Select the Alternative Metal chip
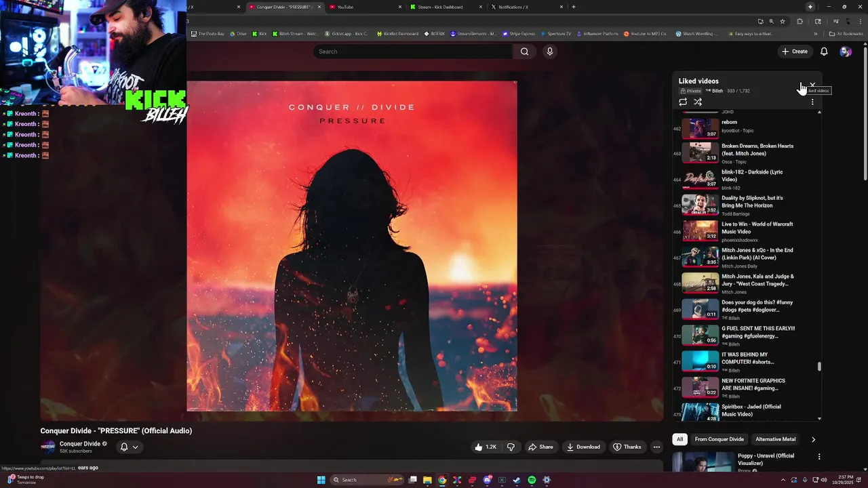 pyautogui.click(x=776, y=439)
